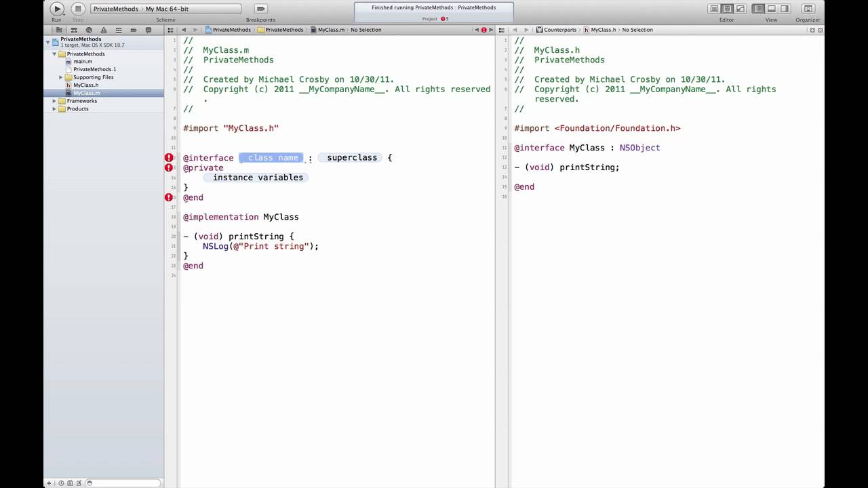
Task: Show the Symbol navigator
Action: tap(74, 30)
